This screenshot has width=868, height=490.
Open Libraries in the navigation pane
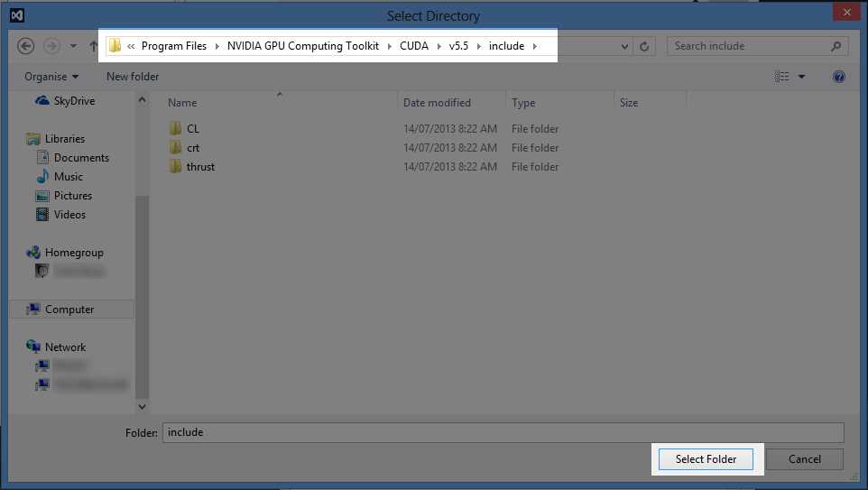(65, 139)
